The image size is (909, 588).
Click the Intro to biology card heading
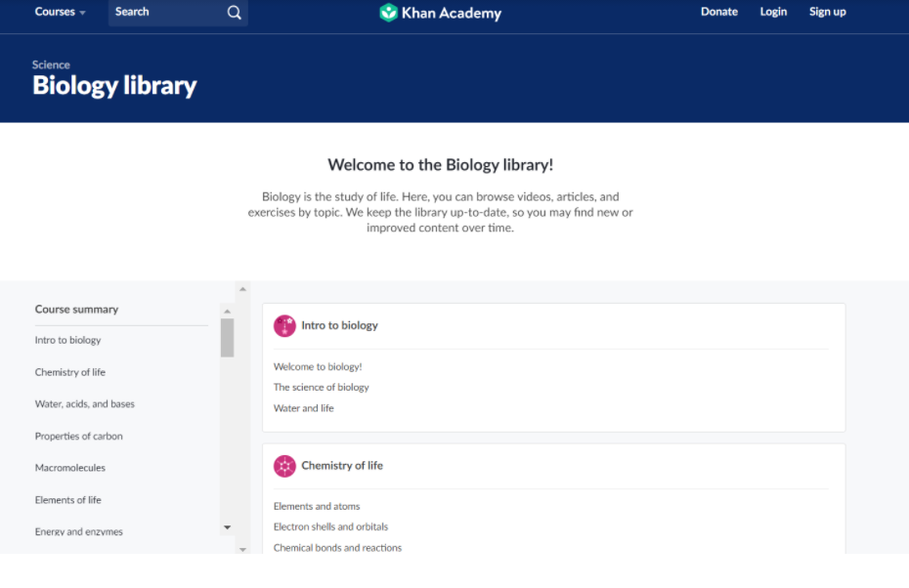339,325
